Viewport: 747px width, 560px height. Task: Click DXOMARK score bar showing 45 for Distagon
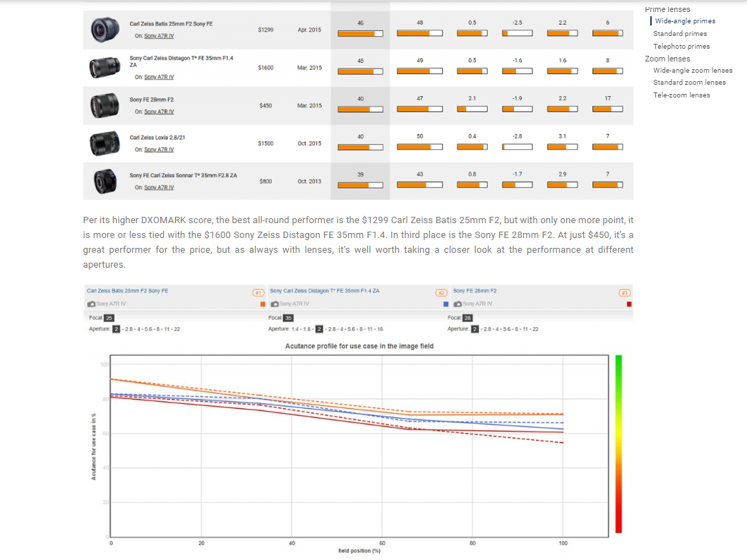click(x=360, y=71)
